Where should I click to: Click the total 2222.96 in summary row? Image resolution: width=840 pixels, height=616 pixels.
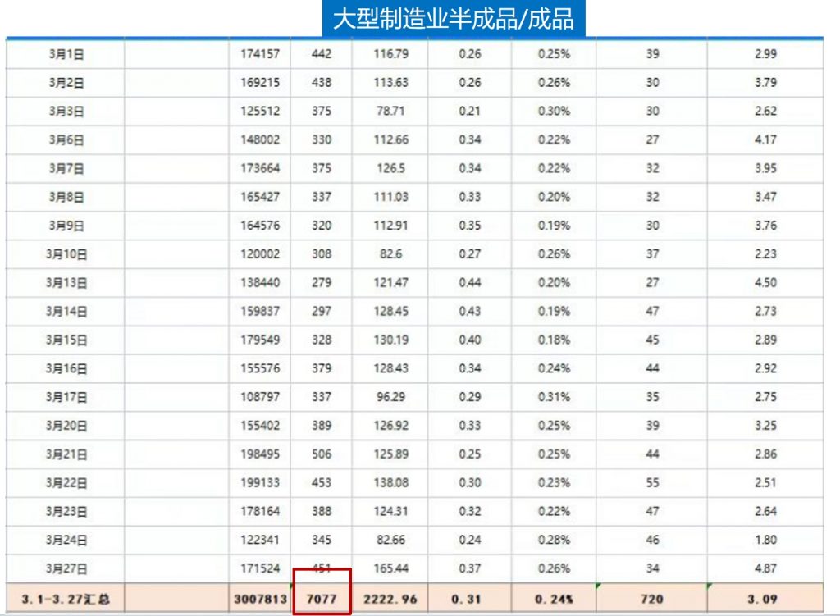pos(390,599)
